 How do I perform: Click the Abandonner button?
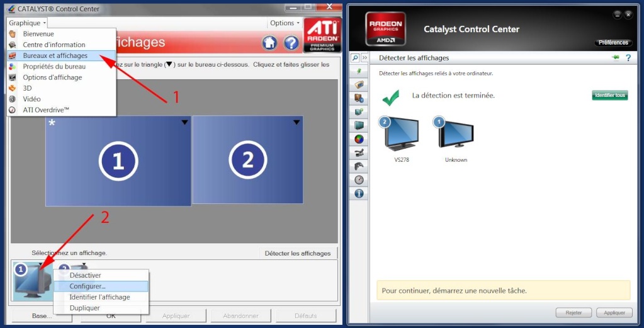[x=241, y=315]
